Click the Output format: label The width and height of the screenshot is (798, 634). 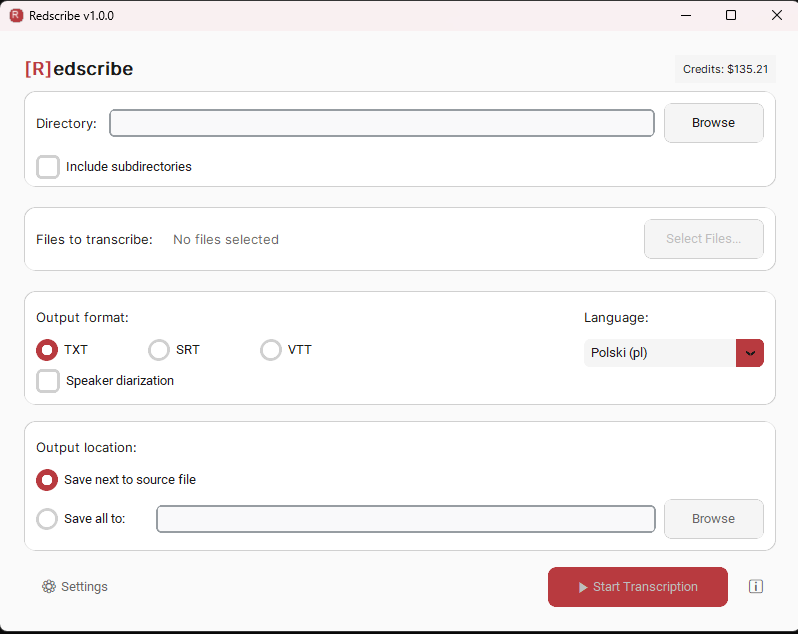[82, 318]
